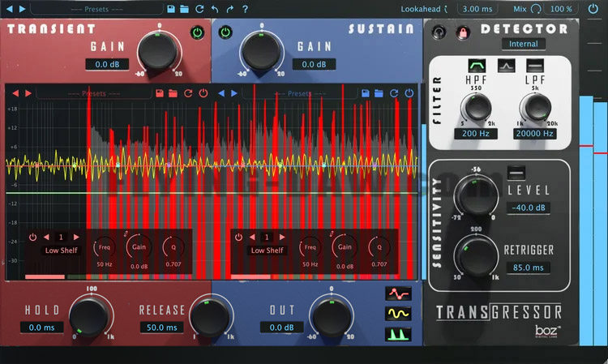Save transient EQ preset red disk icon
This screenshot has height=364, width=608.
160,93
